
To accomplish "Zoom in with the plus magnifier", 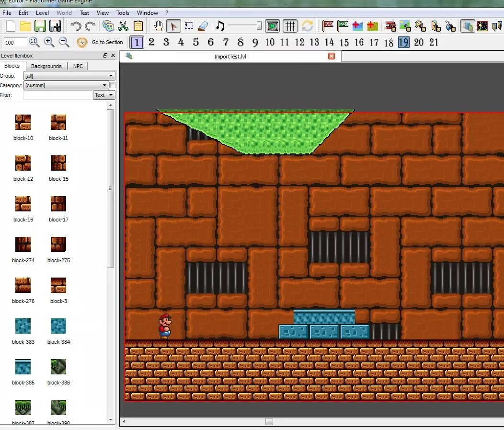I will click(x=49, y=42).
